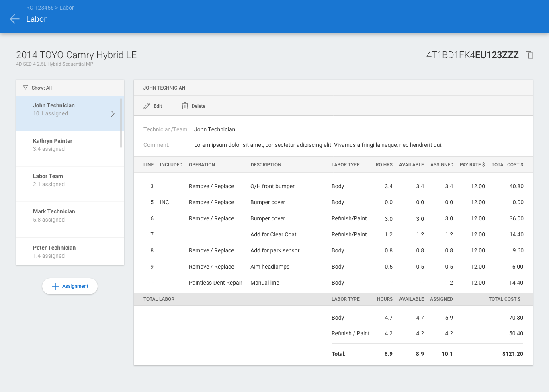549x392 pixels.
Task: Open Mark Technician's assignment
Action: (54, 215)
